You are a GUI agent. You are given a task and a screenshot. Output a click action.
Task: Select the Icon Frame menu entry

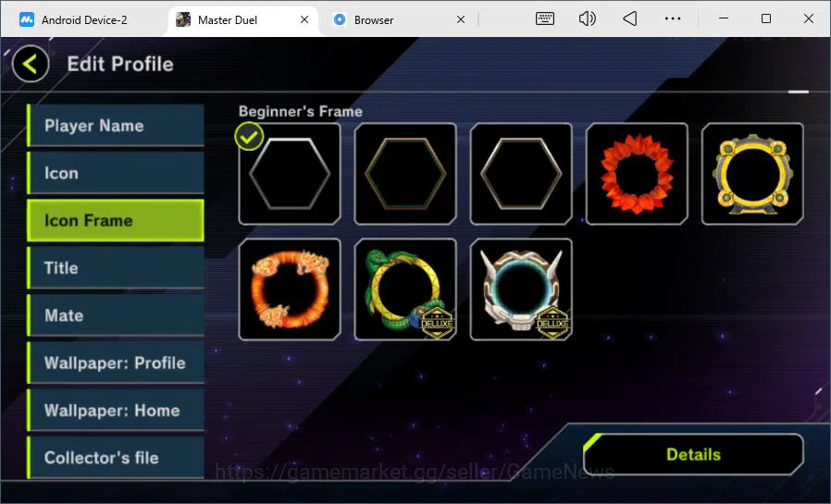coord(116,220)
